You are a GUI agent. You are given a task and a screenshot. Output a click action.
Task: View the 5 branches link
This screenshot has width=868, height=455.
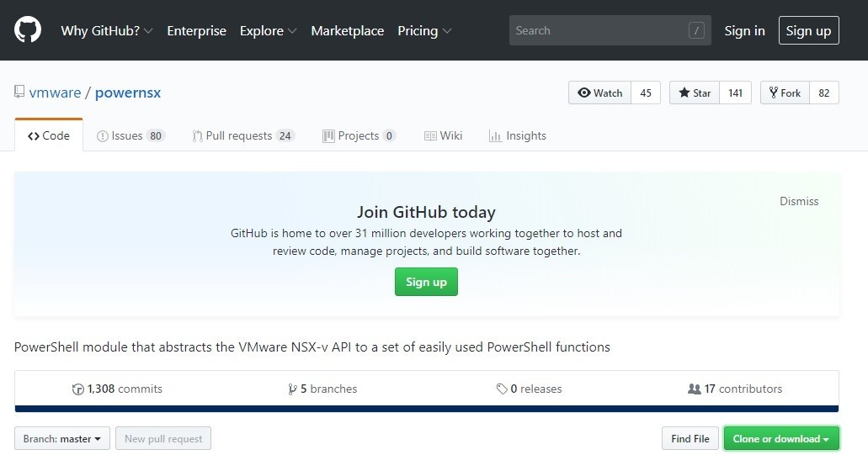click(322, 389)
